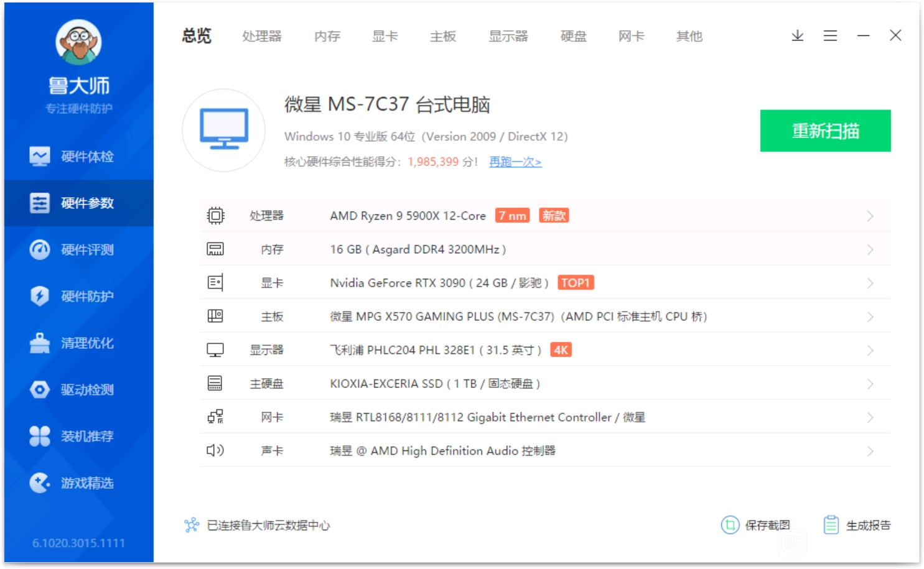Viewport: 924px width, 569px height.
Task: Switch to the 其他 tab
Action: (x=689, y=36)
